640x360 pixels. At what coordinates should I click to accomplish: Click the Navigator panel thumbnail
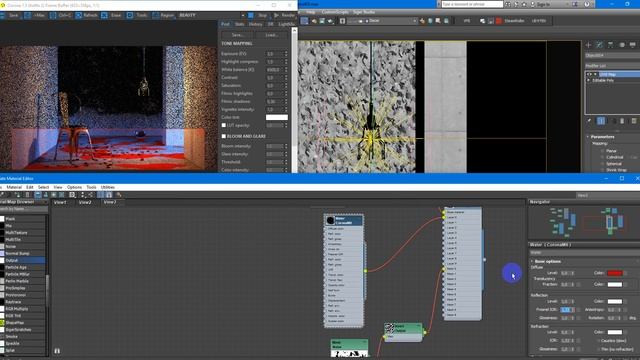pyautogui.click(x=584, y=223)
